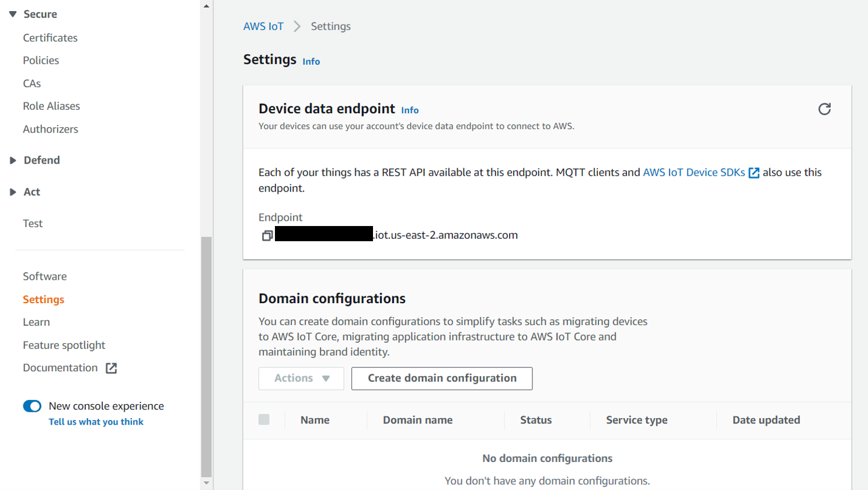The width and height of the screenshot is (868, 490).
Task: Open Info link beside Device data endpoint
Action: pyautogui.click(x=410, y=110)
